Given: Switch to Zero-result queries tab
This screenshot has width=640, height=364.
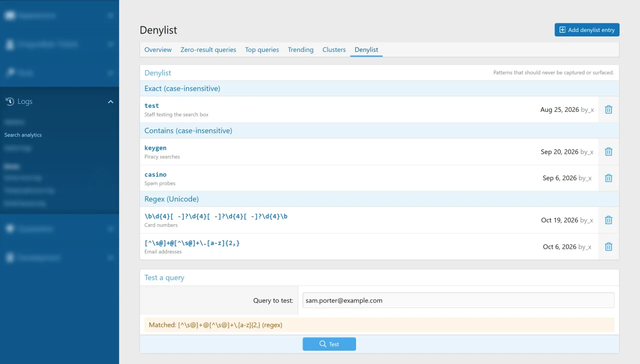Looking at the screenshot, I should pyautogui.click(x=208, y=50).
